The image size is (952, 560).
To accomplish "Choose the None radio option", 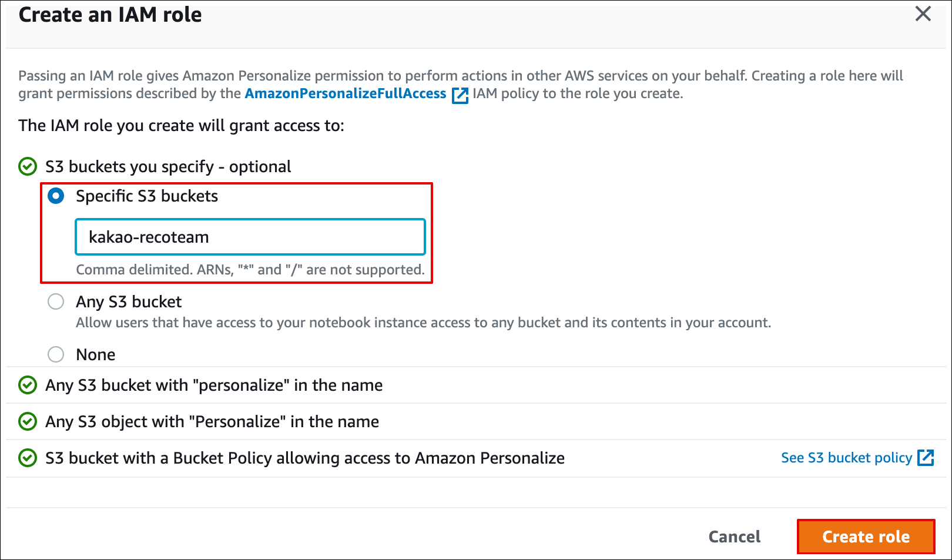I will tap(56, 355).
